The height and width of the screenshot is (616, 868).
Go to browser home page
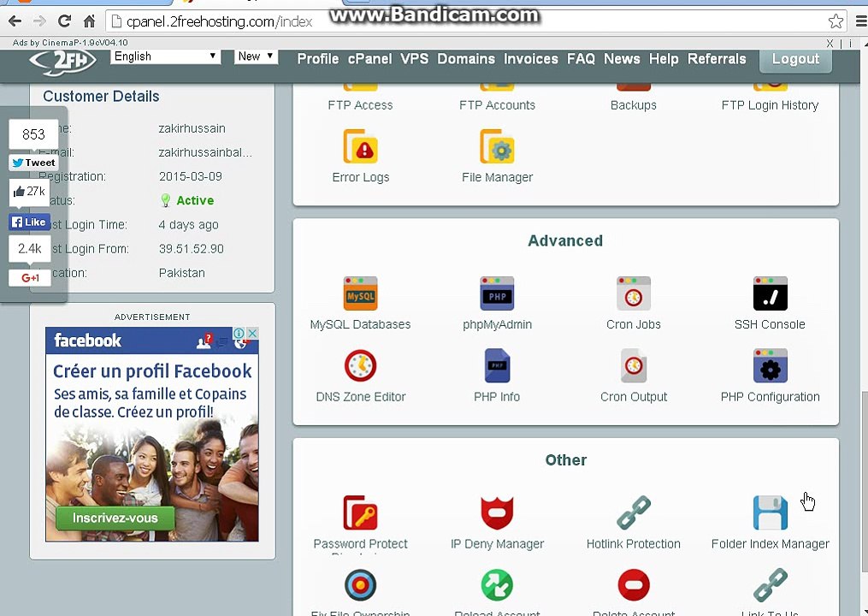tap(89, 21)
